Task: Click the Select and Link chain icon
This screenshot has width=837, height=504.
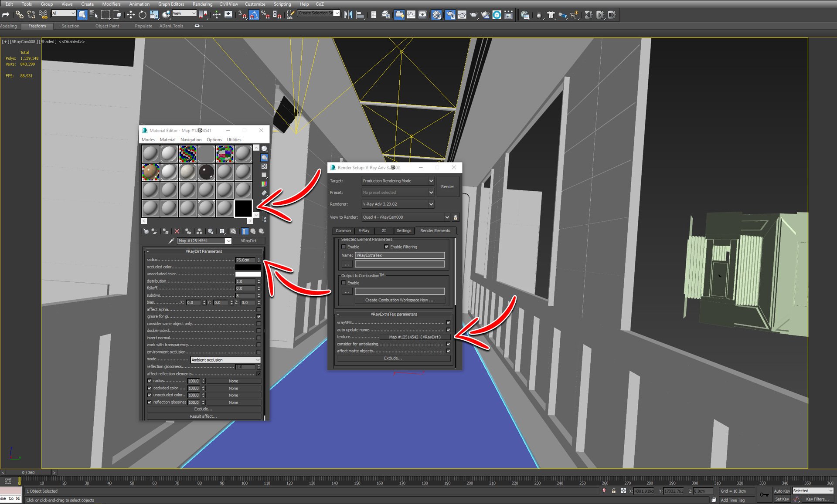Action: (x=19, y=15)
